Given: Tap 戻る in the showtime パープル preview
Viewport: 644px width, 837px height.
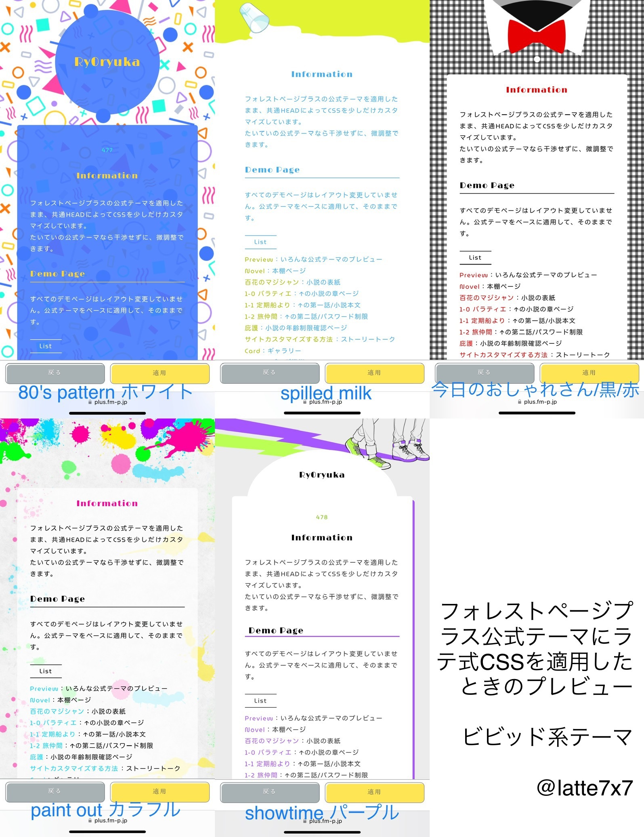Looking at the screenshot, I should 270,792.
